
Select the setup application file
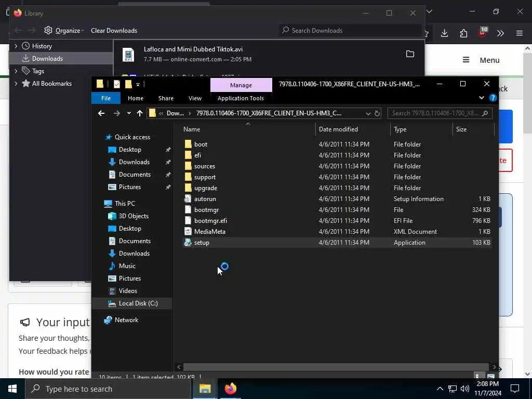click(x=202, y=242)
